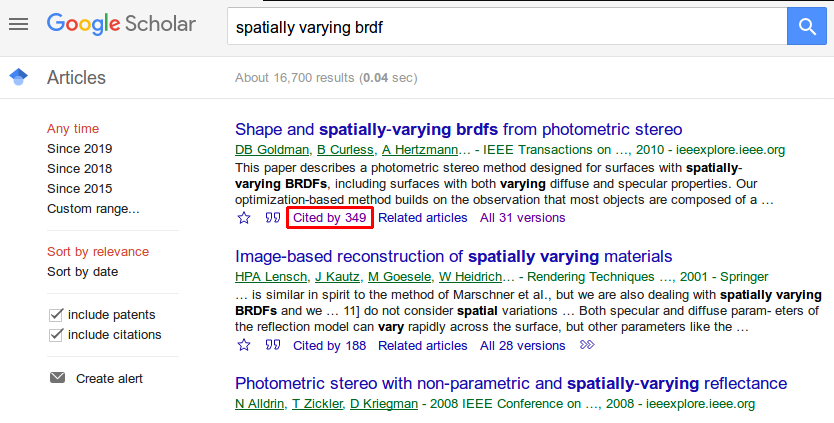Toggle the include patents checkbox
The width and height of the screenshot is (834, 423).
[56, 315]
